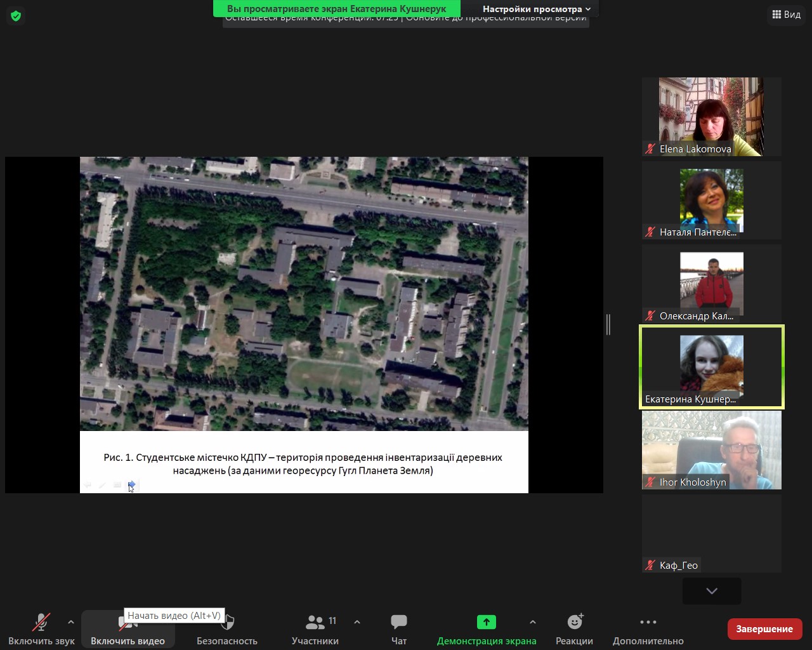Click next slide blue arrow
Screen dimensions: 812x650
point(132,485)
